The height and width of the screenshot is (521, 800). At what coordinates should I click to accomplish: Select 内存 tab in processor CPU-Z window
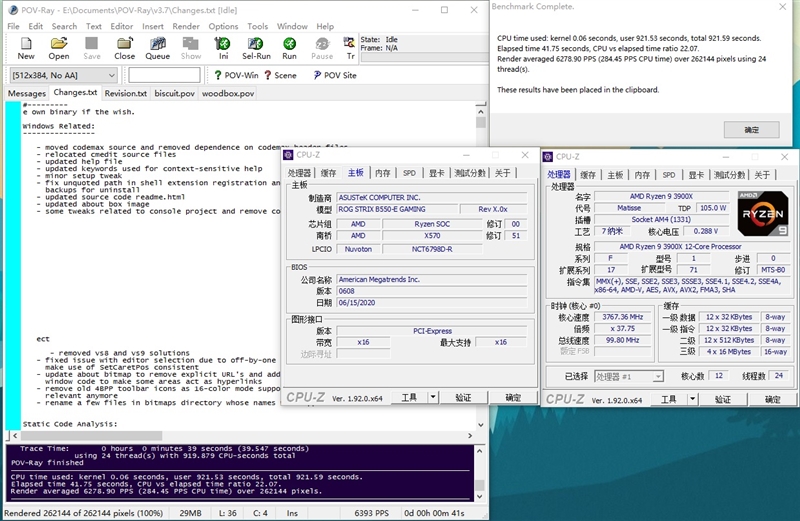[642, 175]
